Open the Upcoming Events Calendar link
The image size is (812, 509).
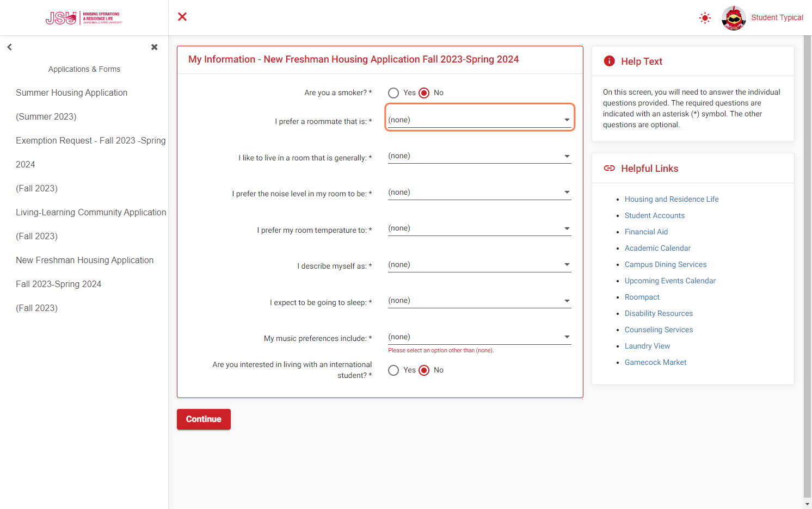tap(670, 281)
